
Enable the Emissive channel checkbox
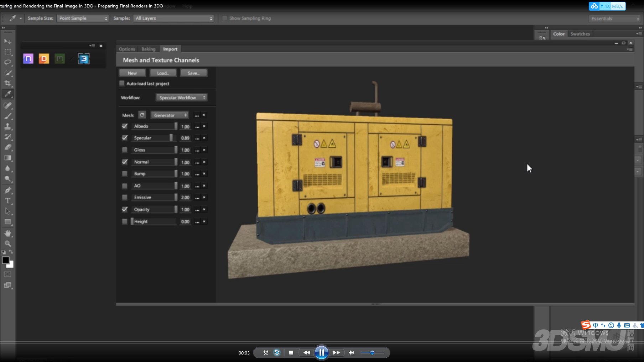pyautogui.click(x=125, y=197)
